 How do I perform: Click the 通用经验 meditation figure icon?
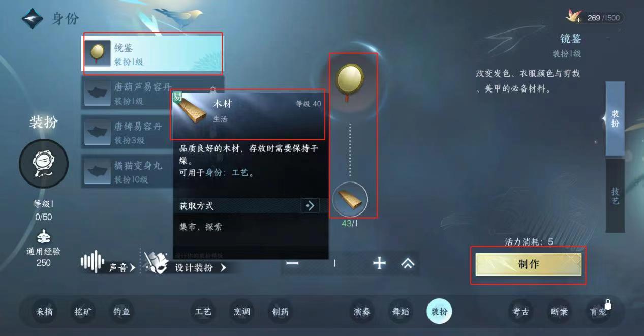point(43,237)
